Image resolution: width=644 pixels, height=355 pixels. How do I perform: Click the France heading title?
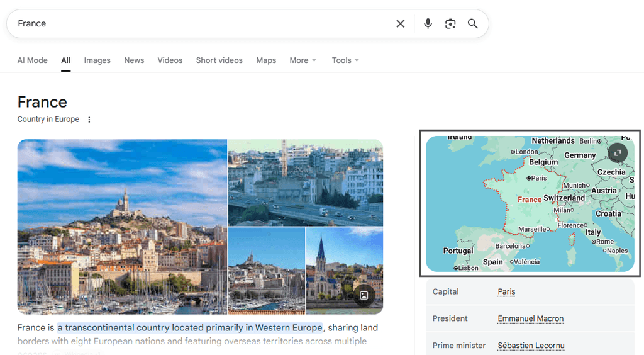(42, 102)
